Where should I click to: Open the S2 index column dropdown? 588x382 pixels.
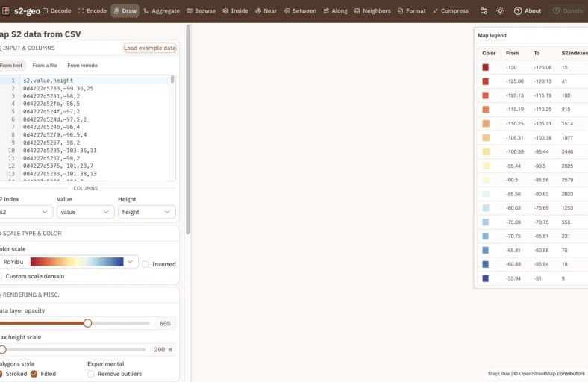point(25,212)
